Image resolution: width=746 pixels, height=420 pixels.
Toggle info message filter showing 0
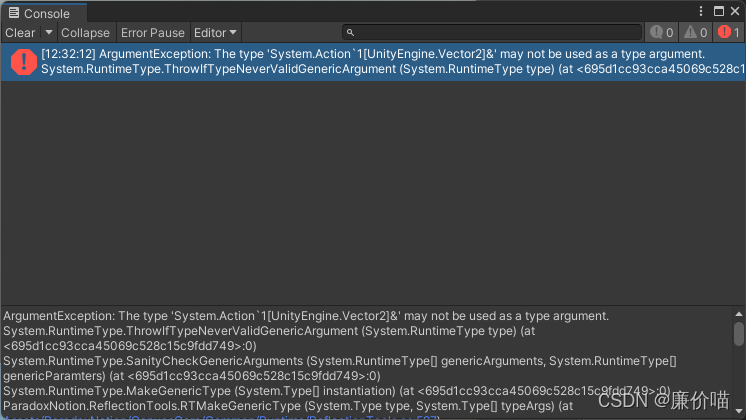pyautogui.click(x=662, y=32)
